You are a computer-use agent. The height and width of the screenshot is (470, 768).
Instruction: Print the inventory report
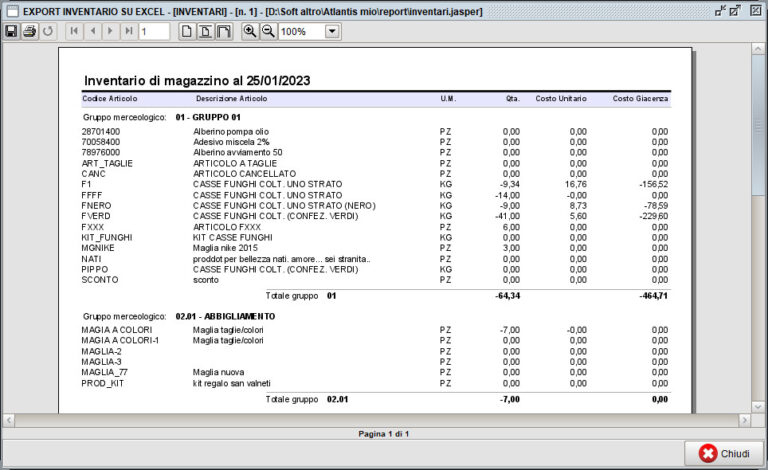[x=29, y=32]
